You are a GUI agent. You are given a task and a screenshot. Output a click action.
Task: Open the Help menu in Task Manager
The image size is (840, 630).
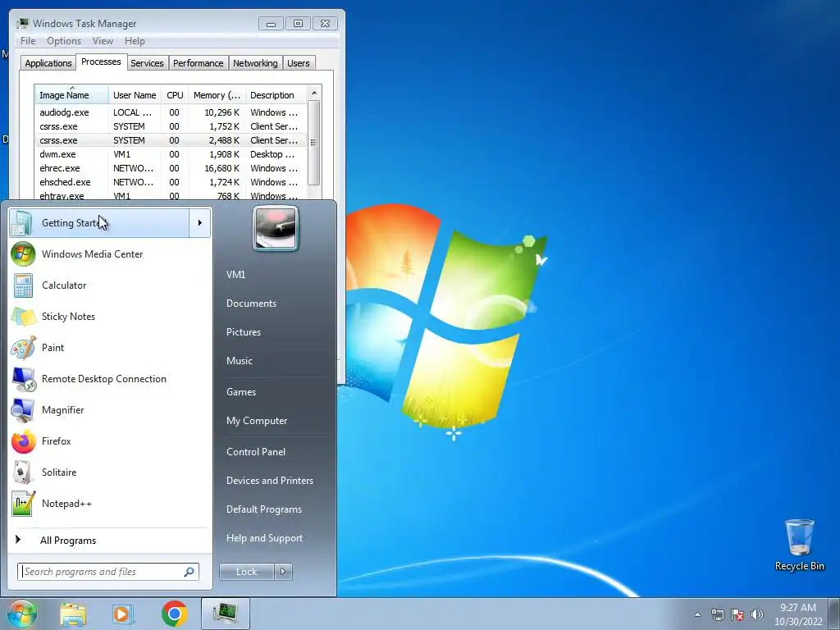coord(135,41)
